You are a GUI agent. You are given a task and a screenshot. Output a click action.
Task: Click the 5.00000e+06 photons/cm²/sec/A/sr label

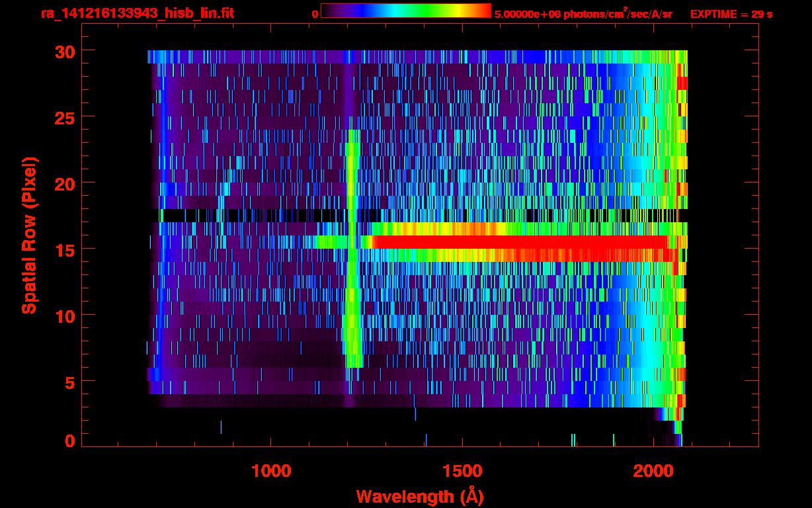pyautogui.click(x=583, y=13)
